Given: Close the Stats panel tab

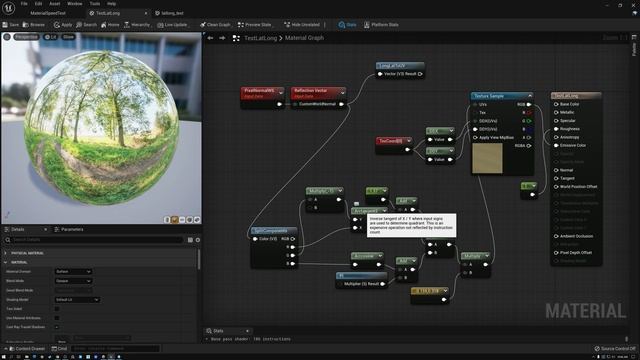Looking at the screenshot, I should 247,331.
